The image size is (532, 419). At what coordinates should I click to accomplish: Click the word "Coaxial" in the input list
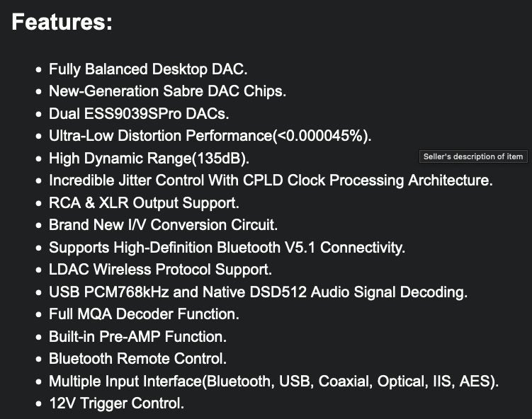coord(344,381)
